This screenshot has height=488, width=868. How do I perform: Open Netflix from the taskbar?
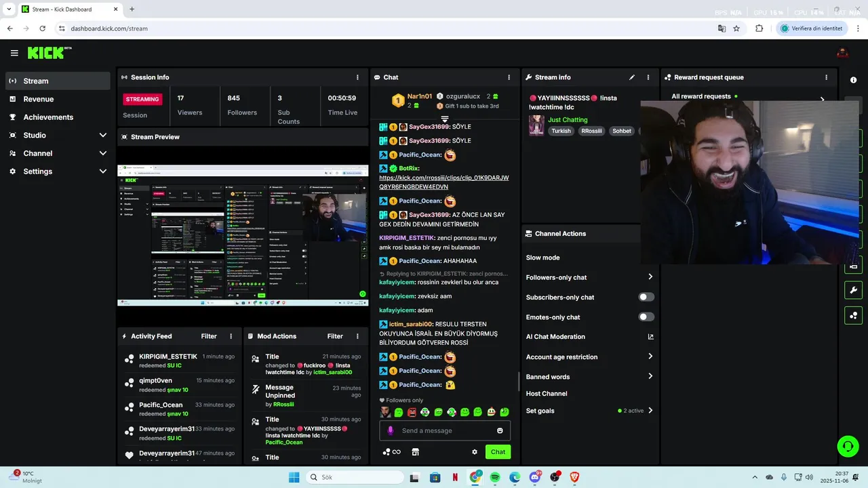point(455,477)
